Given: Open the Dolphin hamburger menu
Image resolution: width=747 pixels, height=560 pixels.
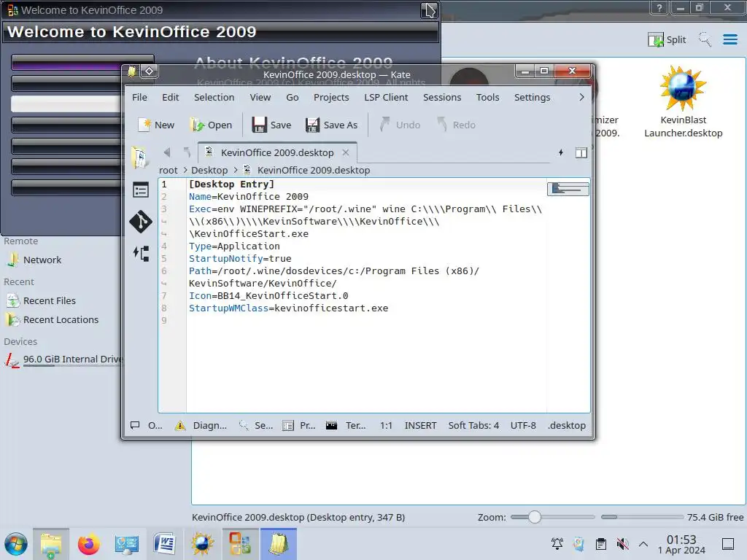Looking at the screenshot, I should (x=729, y=39).
